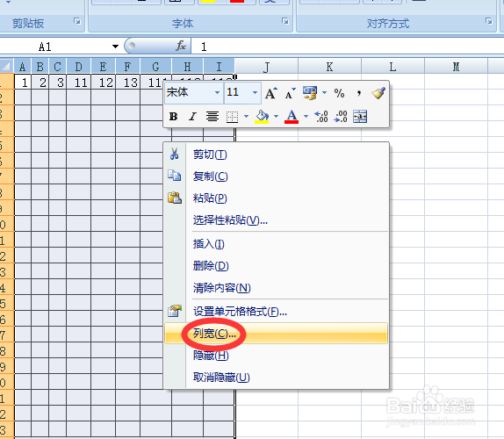Open font color dropdown arrow
The image size is (504, 439).
(306, 117)
